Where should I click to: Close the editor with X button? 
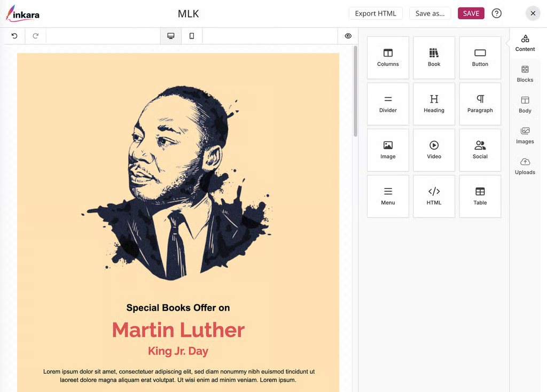(533, 13)
